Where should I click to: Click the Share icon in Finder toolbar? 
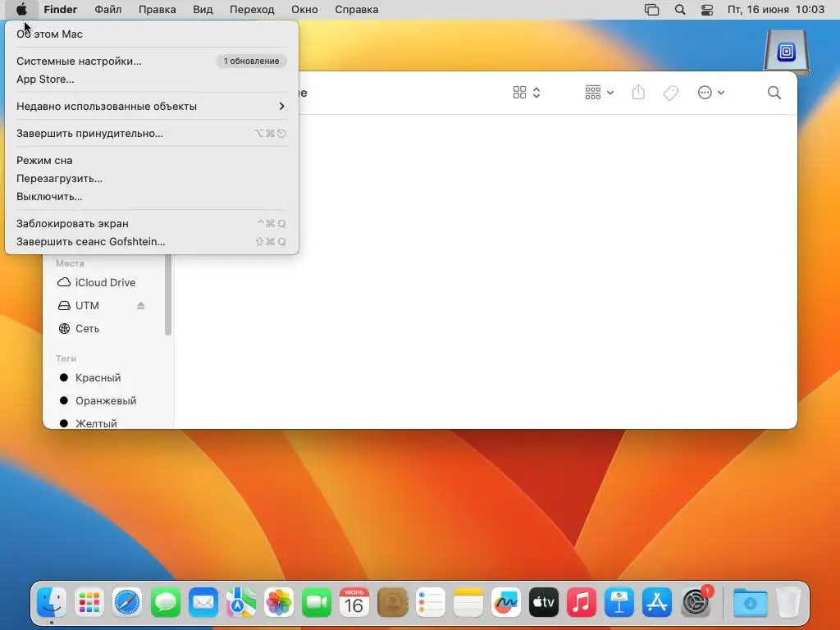[638, 92]
